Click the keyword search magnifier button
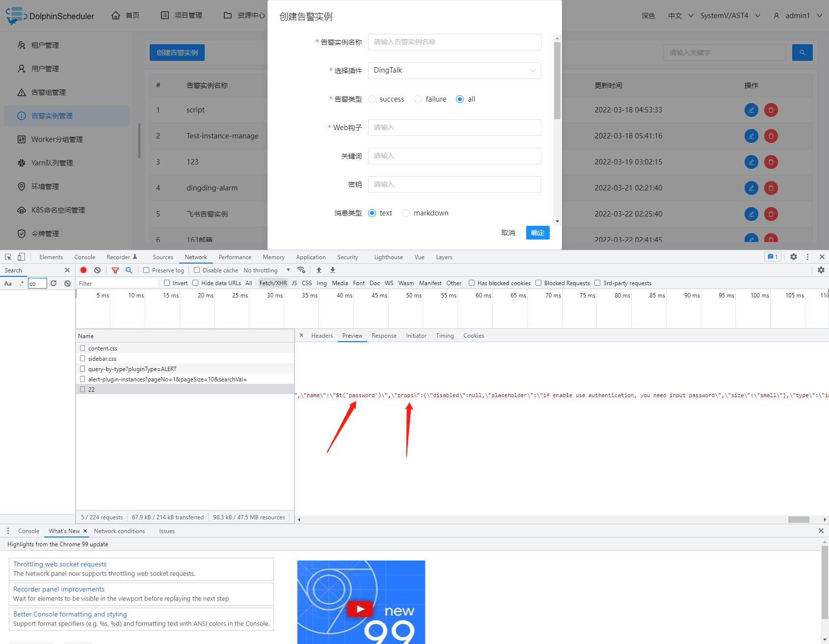The width and height of the screenshot is (829, 644). coord(802,53)
